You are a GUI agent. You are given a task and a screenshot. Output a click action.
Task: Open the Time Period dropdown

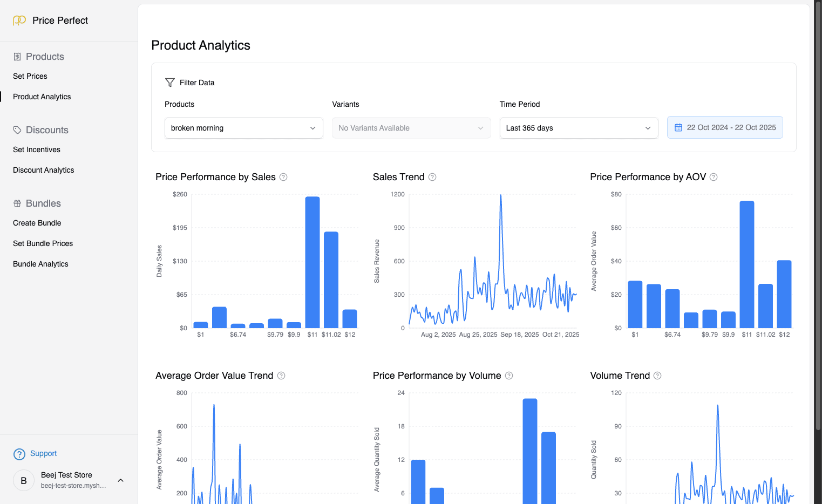pos(579,128)
